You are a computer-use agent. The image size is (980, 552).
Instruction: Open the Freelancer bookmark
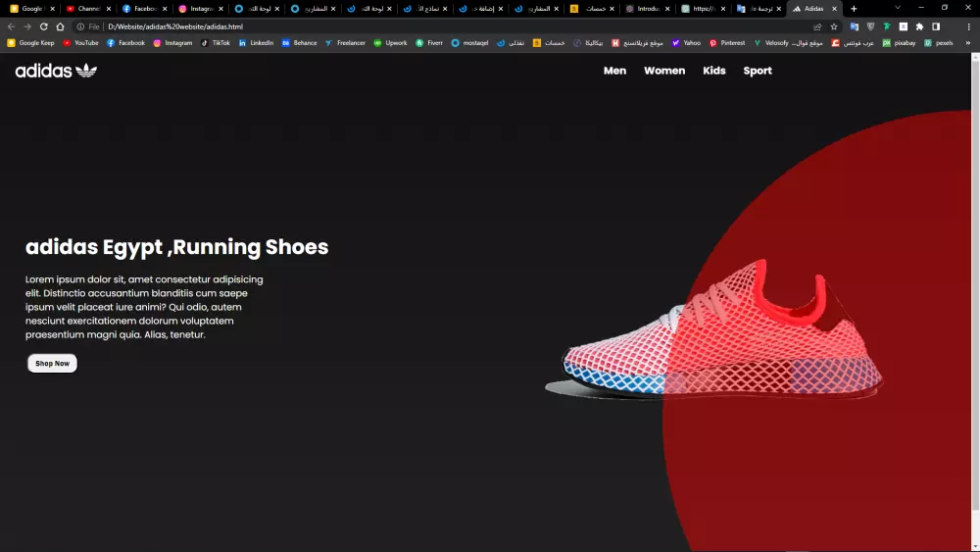[x=345, y=43]
